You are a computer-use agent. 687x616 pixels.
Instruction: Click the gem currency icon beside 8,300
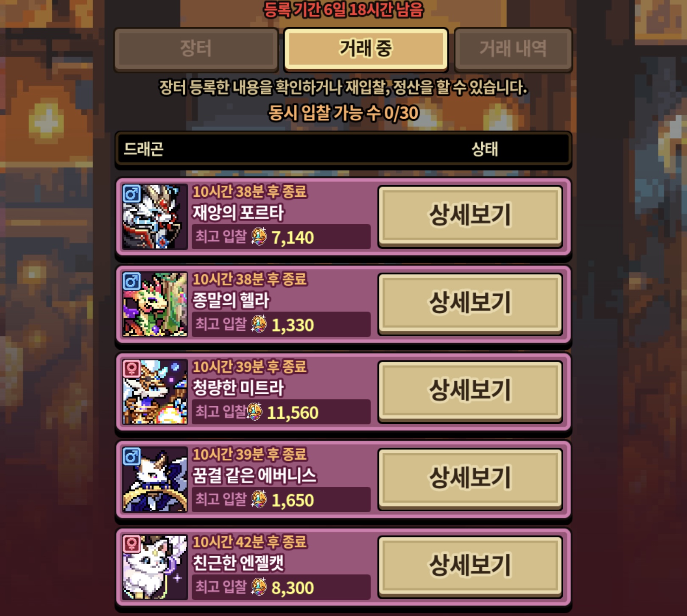pyautogui.click(x=259, y=587)
